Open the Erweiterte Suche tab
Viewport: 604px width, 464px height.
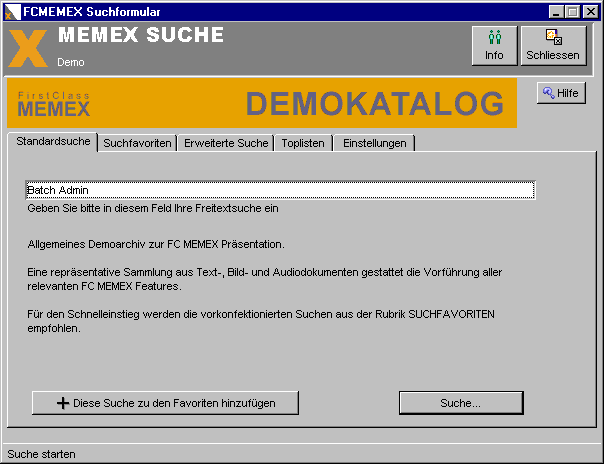tap(226, 143)
